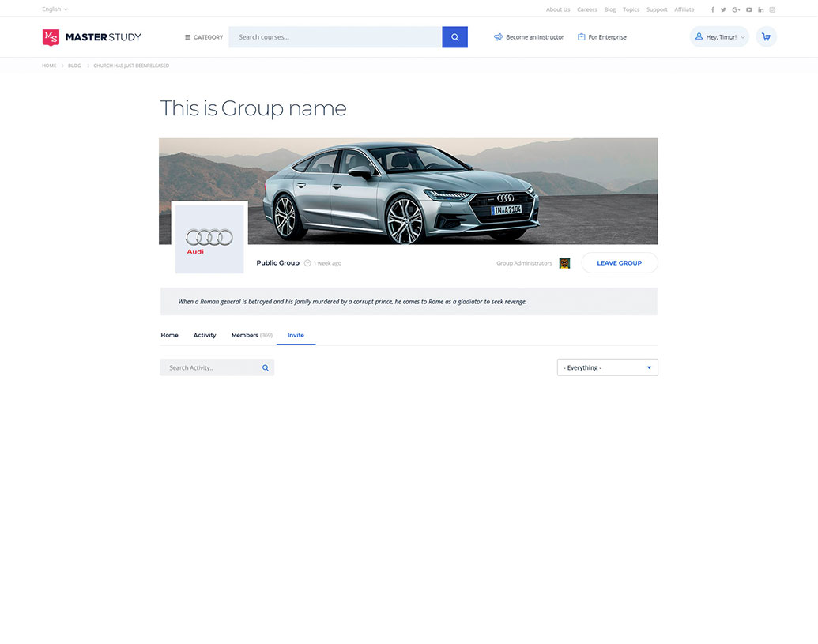Screen dimensions: 818x644
Task: Click the Roman general group description text
Action: click(x=352, y=301)
